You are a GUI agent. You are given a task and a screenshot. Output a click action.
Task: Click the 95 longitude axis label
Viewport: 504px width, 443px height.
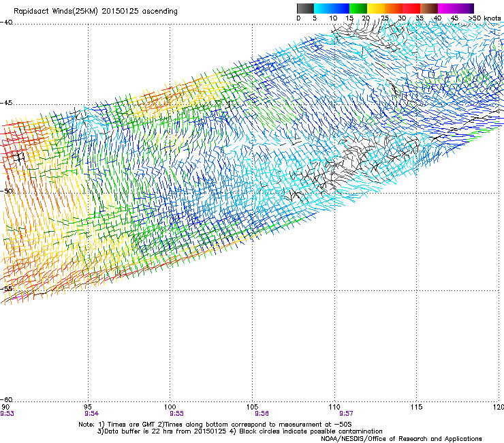[x=88, y=407]
